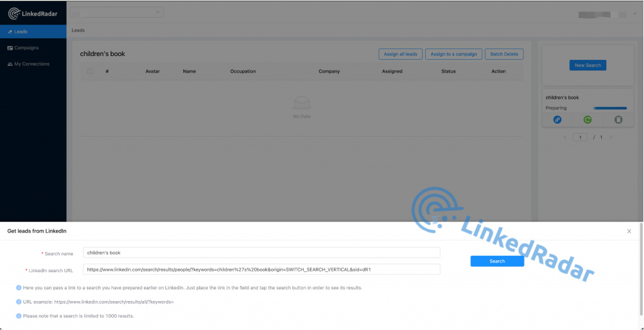Toggle the select-all checkbox in leads table header
Image resolution: width=644 pixels, height=330 pixels.
click(x=91, y=71)
